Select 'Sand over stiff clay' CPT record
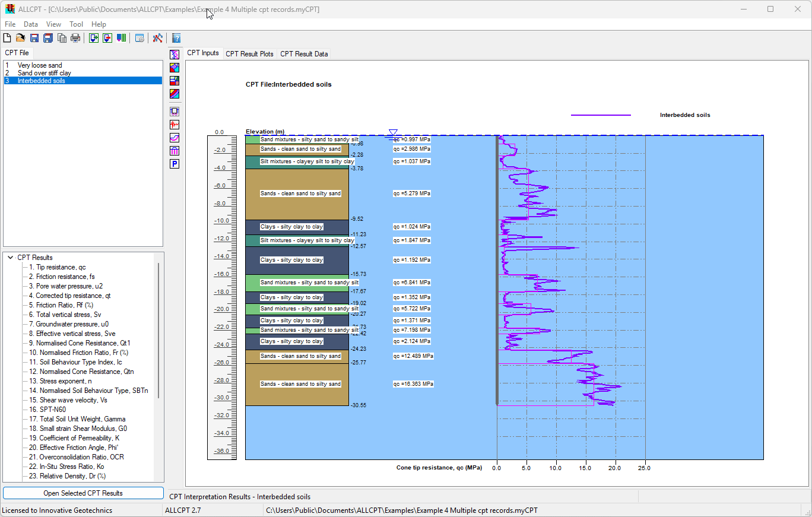 pyautogui.click(x=83, y=73)
